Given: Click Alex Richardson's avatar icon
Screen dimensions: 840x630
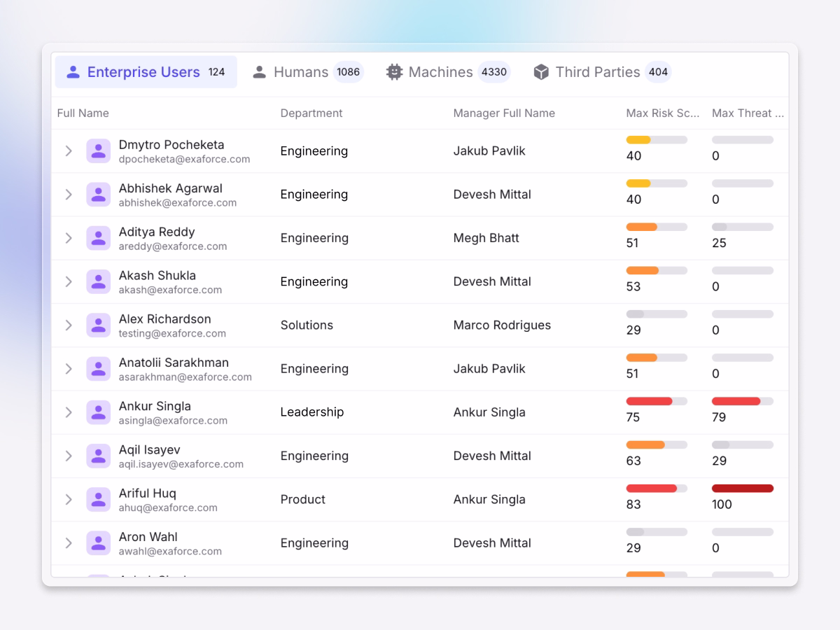Looking at the screenshot, I should click(98, 325).
